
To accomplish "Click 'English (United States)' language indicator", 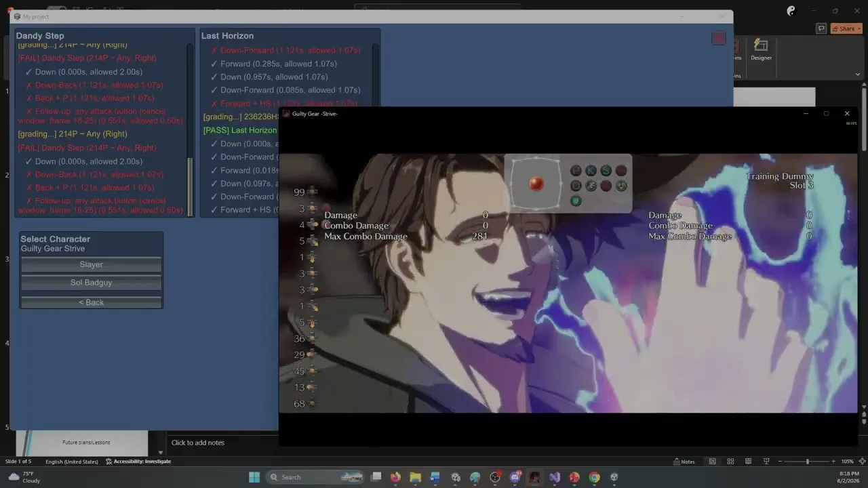I will coord(72,462).
